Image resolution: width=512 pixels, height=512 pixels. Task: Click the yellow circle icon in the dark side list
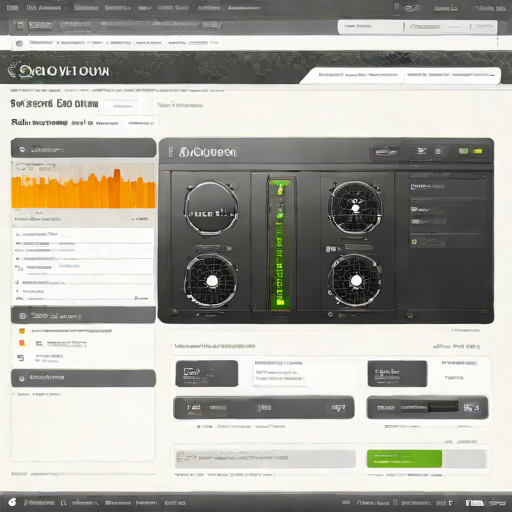click(x=414, y=242)
